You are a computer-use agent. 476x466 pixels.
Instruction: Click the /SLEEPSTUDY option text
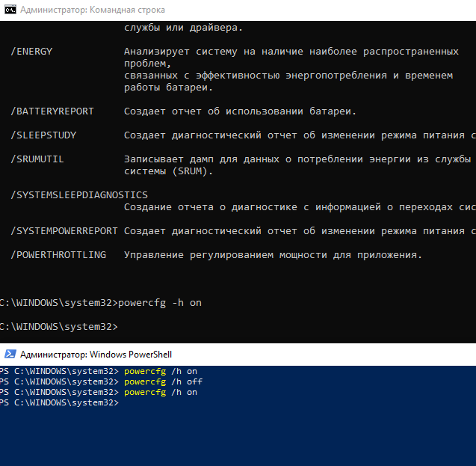pos(43,135)
